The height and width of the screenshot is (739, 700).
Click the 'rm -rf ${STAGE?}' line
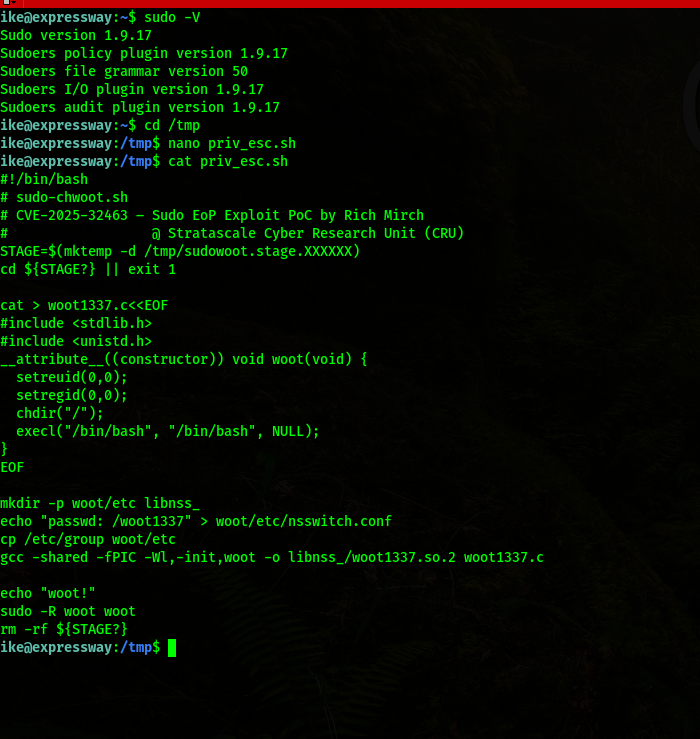click(64, 629)
